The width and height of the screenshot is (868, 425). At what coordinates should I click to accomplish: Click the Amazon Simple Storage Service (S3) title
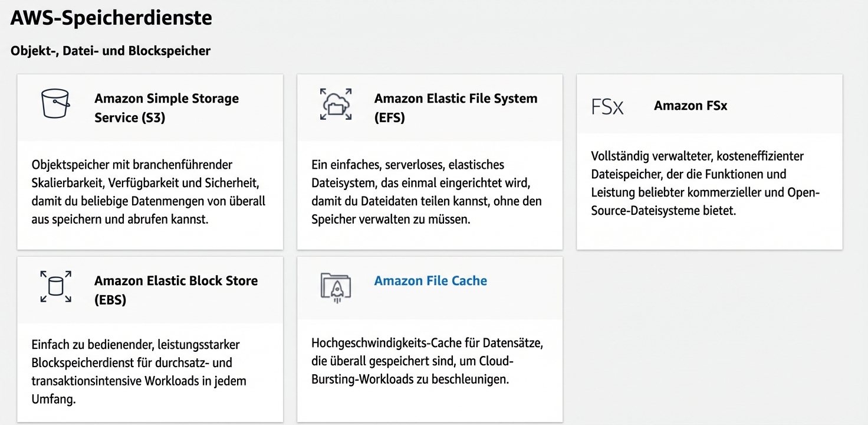pos(166,108)
